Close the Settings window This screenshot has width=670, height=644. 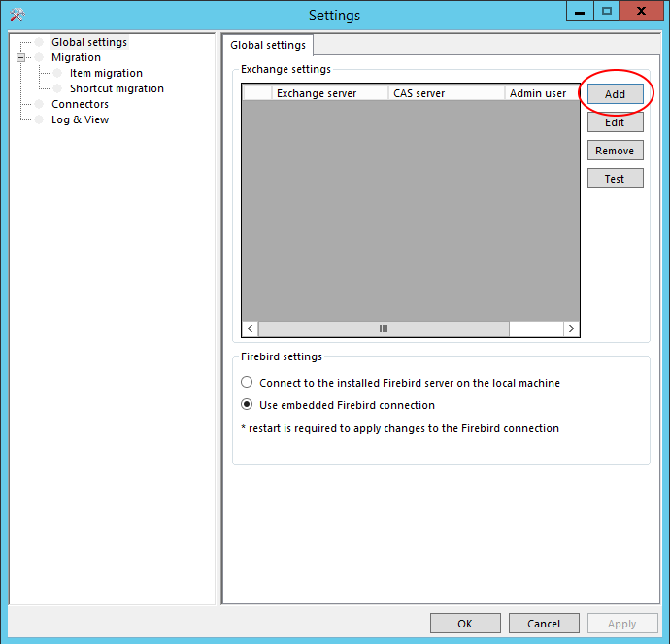pyautogui.click(x=641, y=12)
